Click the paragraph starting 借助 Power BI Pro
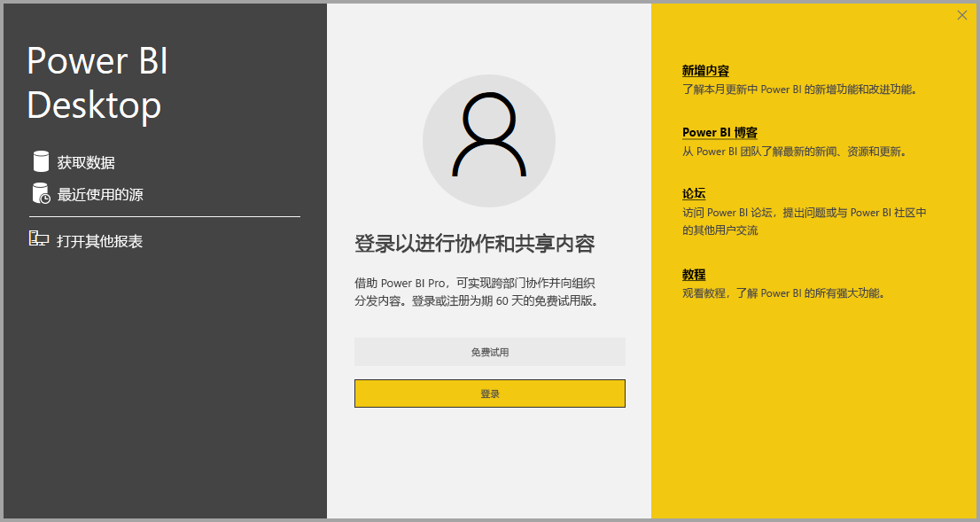This screenshot has width=980, height=522. (477, 292)
